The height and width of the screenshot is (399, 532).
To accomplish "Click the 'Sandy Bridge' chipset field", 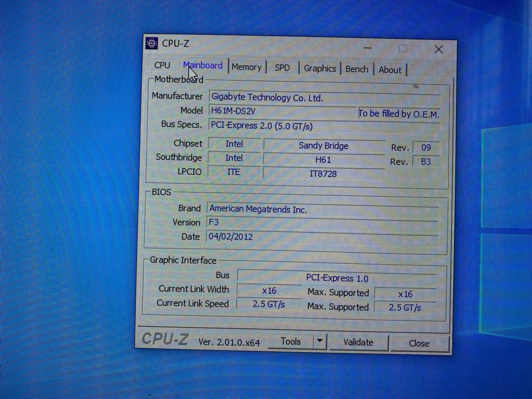I will (324, 146).
